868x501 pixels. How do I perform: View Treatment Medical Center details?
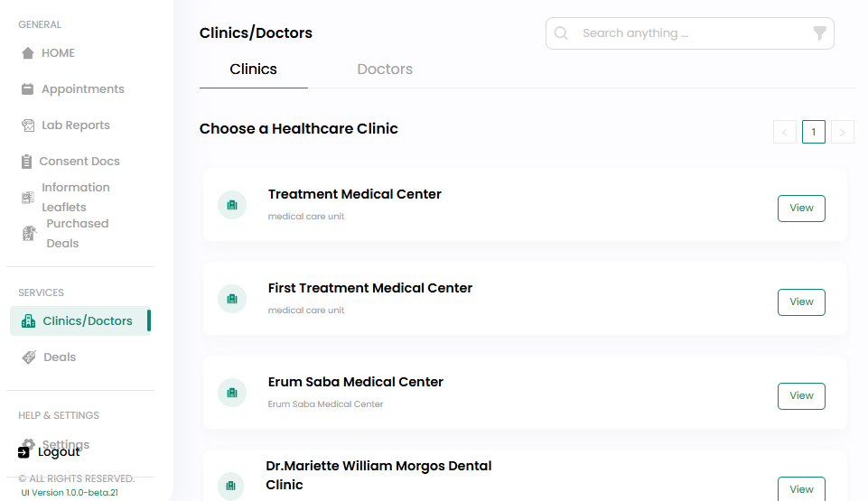click(801, 209)
